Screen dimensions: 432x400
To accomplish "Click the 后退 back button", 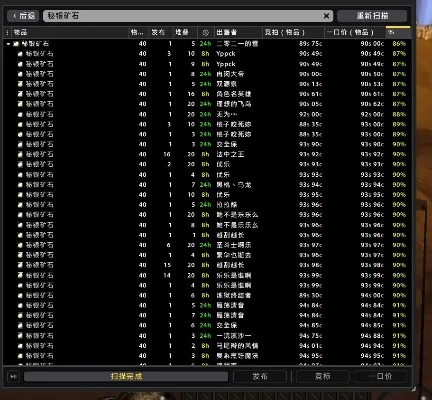I will 23,16.
